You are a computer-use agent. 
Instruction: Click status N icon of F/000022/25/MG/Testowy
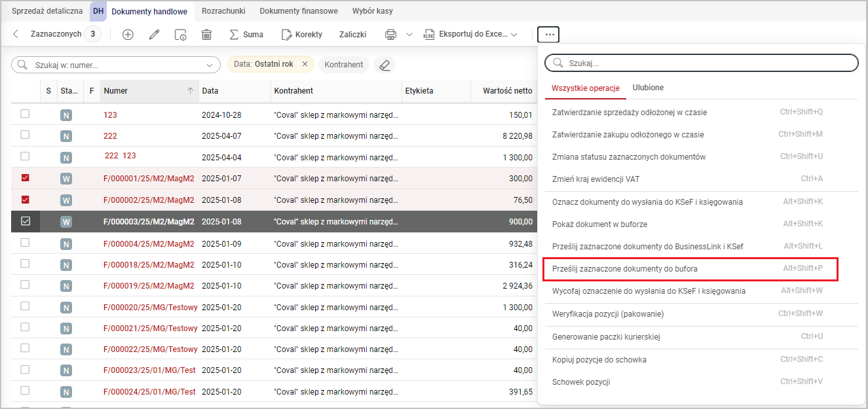click(x=66, y=349)
